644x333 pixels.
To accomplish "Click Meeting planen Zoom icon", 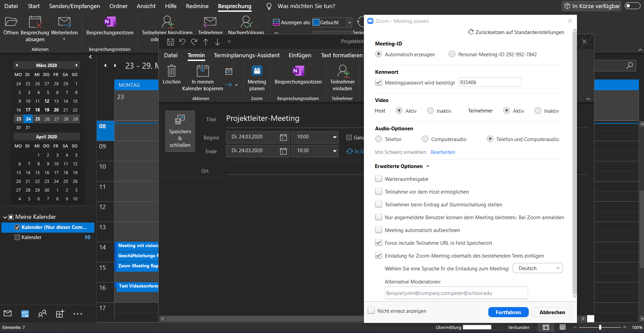I will pos(257,71).
